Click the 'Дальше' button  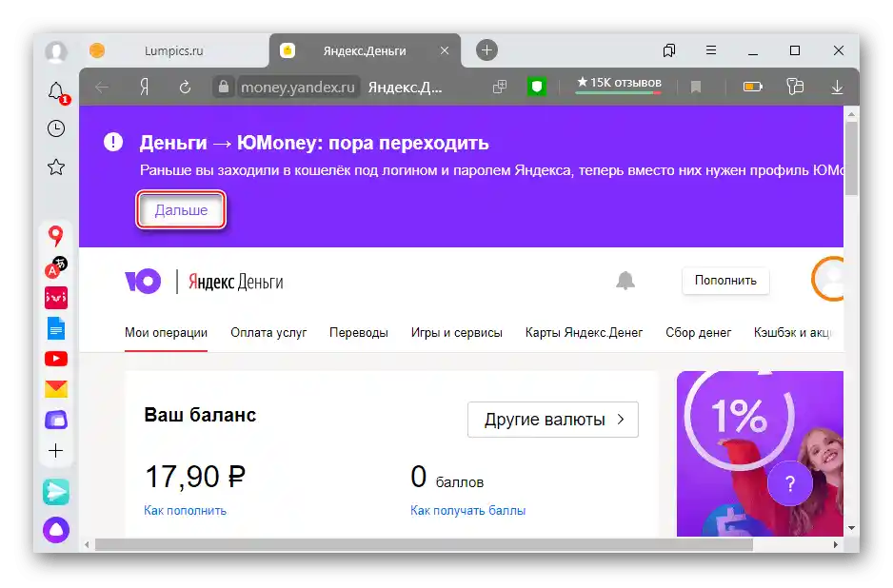(181, 210)
